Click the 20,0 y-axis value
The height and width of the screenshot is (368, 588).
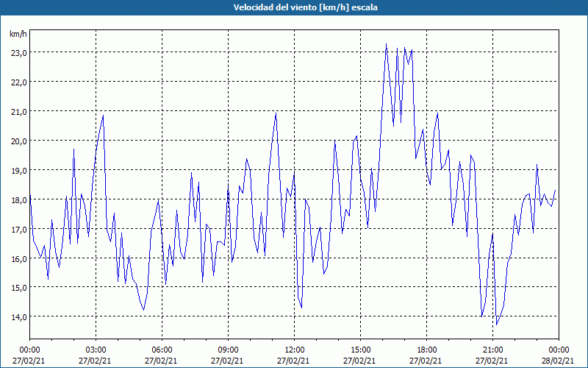point(18,141)
